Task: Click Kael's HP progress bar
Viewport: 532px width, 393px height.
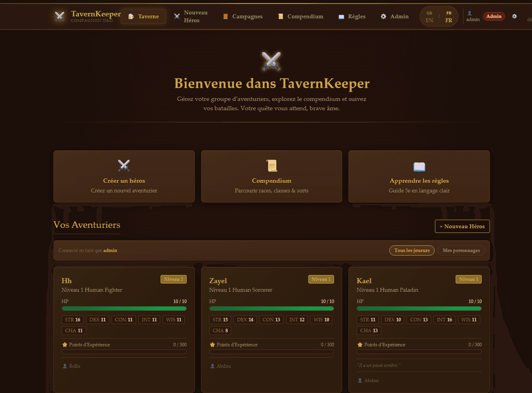Action: coord(419,308)
